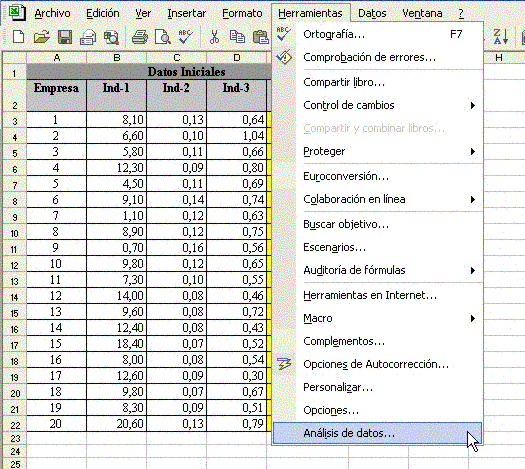Click the Paste clipboard icon
The image size is (525, 469).
(x=261, y=36)
